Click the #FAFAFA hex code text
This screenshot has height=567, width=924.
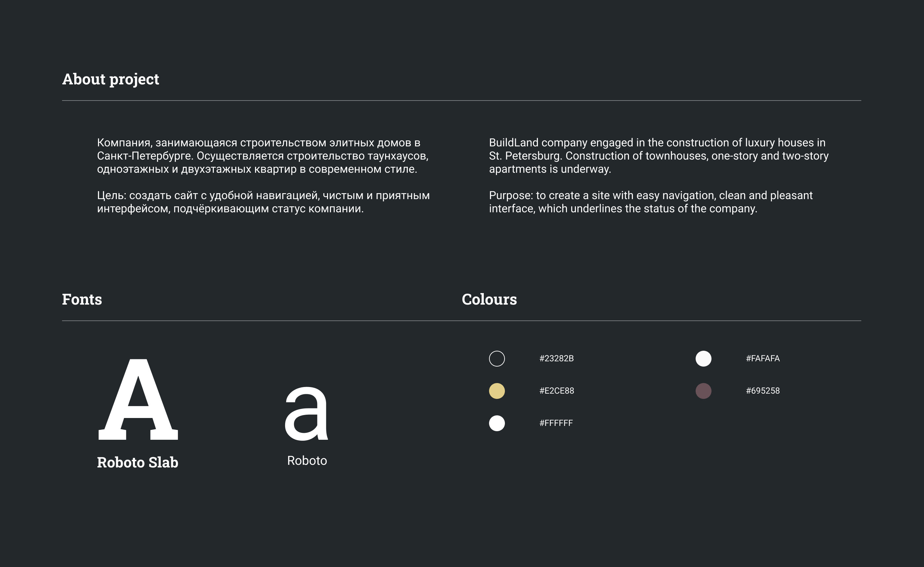pos(763,359)
